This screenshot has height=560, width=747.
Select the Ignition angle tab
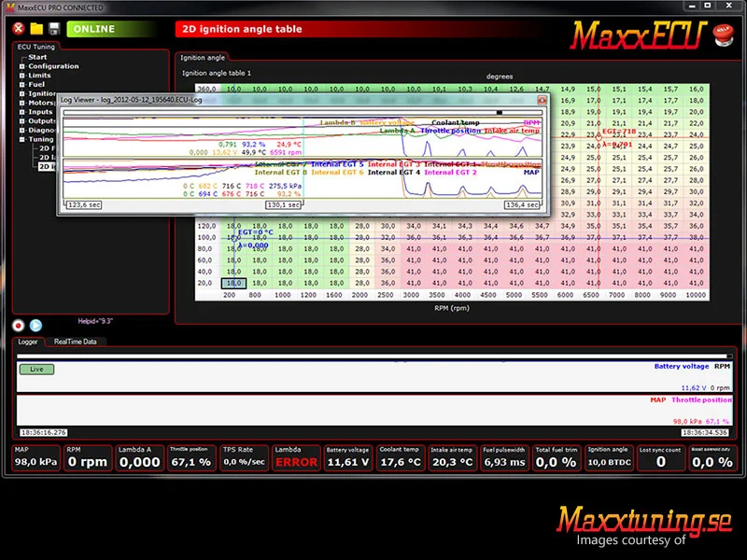[x=203, y=58]
